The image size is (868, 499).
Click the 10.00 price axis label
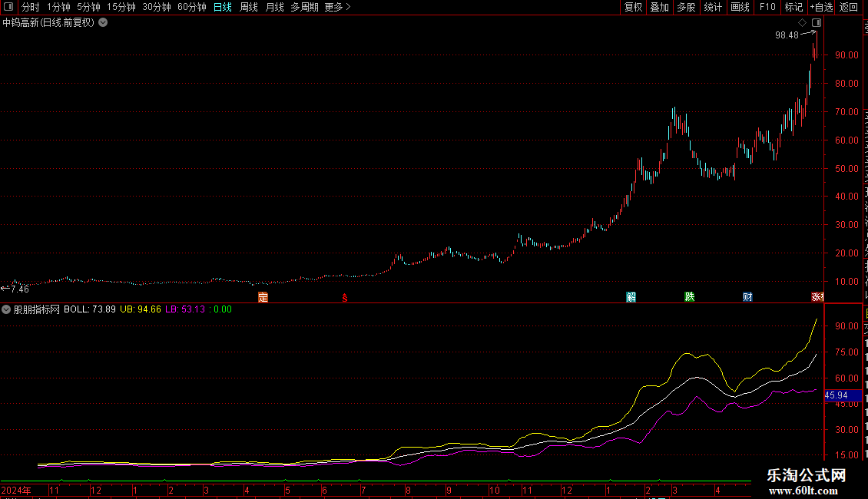click(847, 282)
